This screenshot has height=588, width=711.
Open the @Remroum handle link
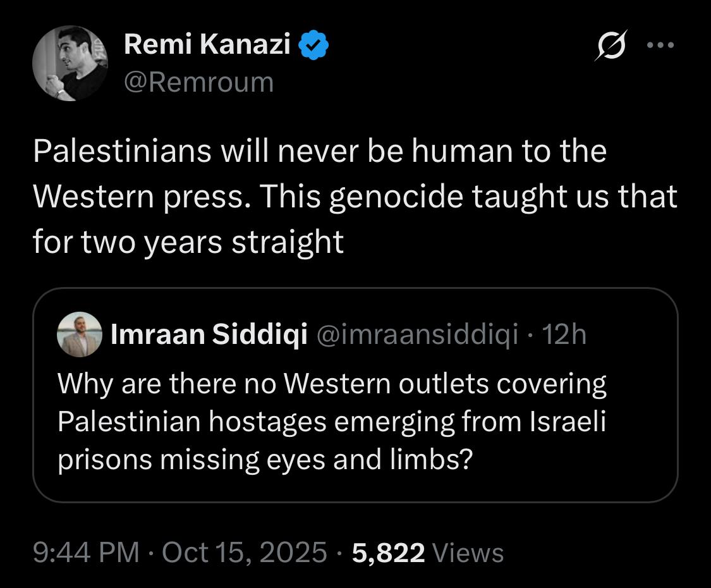coord(199,82)
